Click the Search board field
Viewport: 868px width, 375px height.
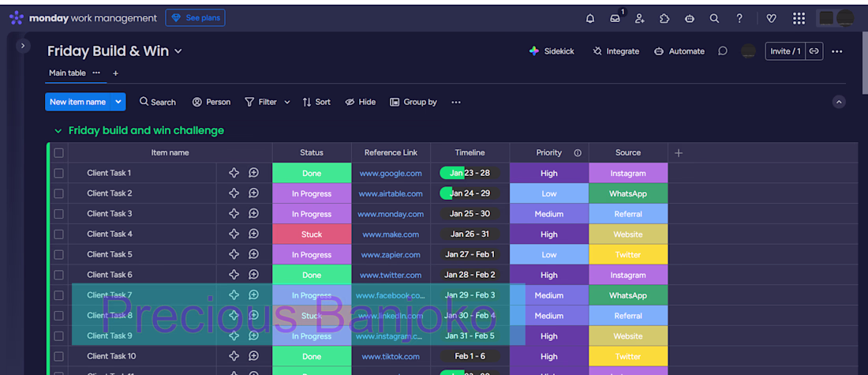coord(158,102)
